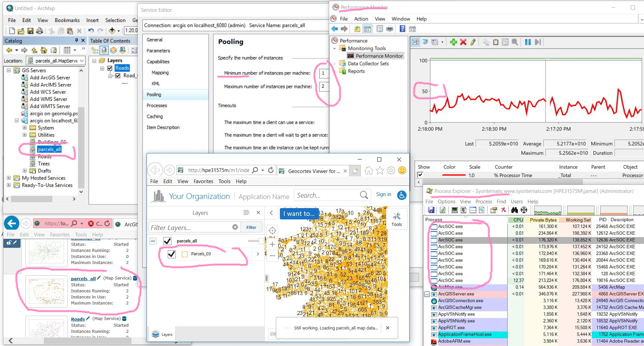Screen dimensions: 644x346
Task: Click the Freeze Display pause icon
Action: pos(528,42)
